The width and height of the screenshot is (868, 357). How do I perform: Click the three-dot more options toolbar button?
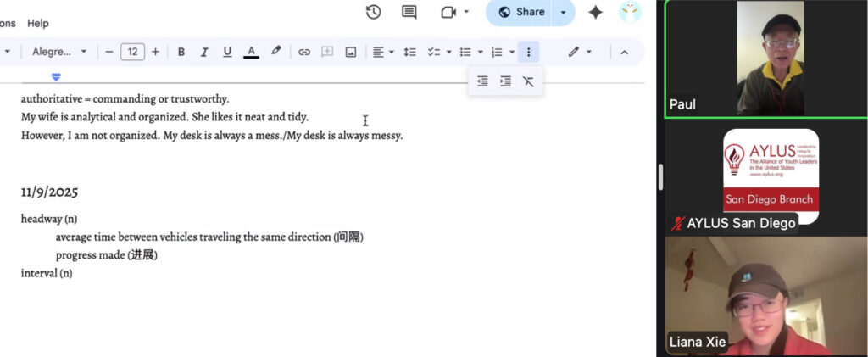pos(528,52)
